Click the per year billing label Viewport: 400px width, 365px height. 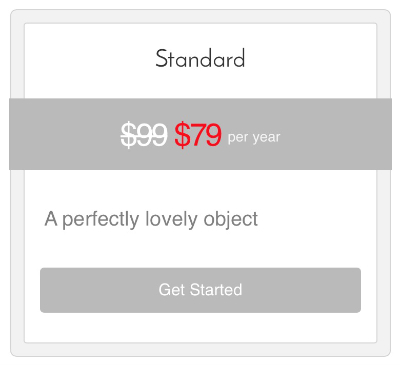254,137
